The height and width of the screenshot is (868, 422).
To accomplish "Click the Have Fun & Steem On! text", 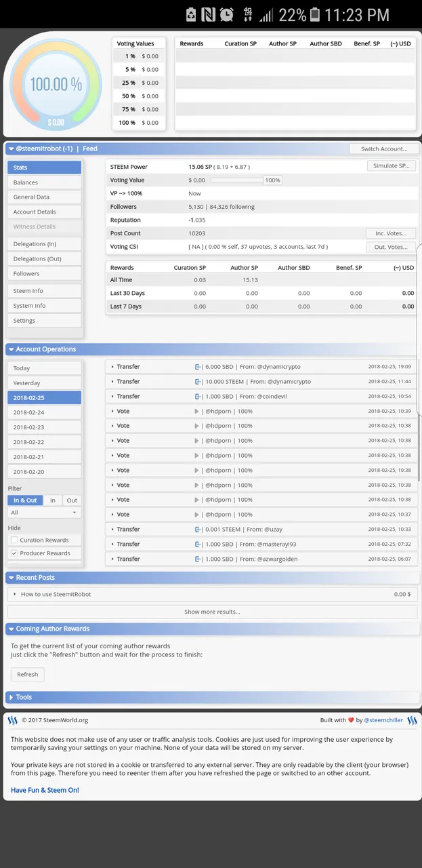I will point(45,790).
